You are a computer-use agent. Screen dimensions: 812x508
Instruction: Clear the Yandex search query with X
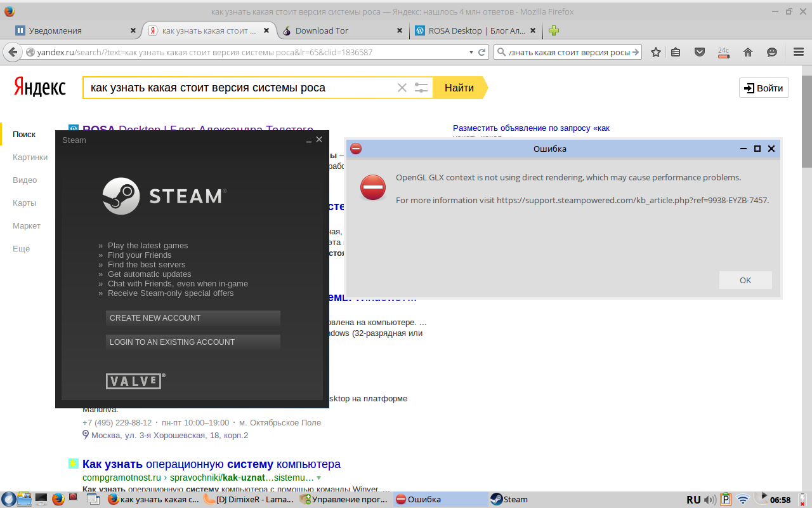tap(402, 88)
